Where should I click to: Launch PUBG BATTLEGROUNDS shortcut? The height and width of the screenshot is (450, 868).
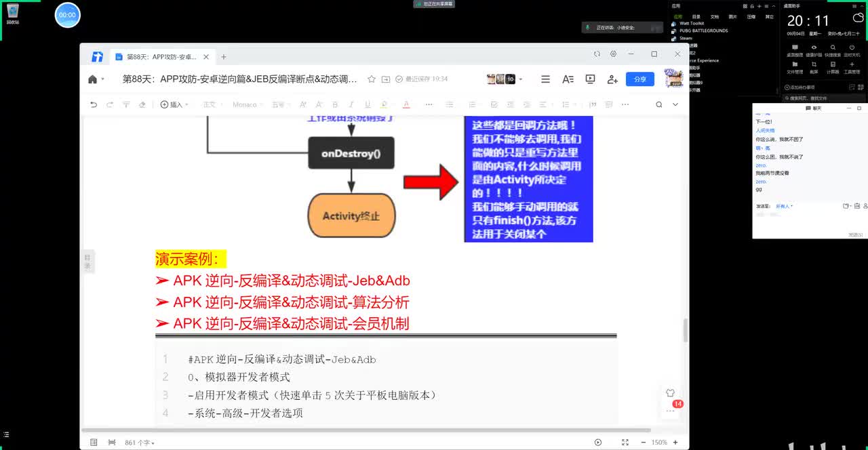[700, 30]
